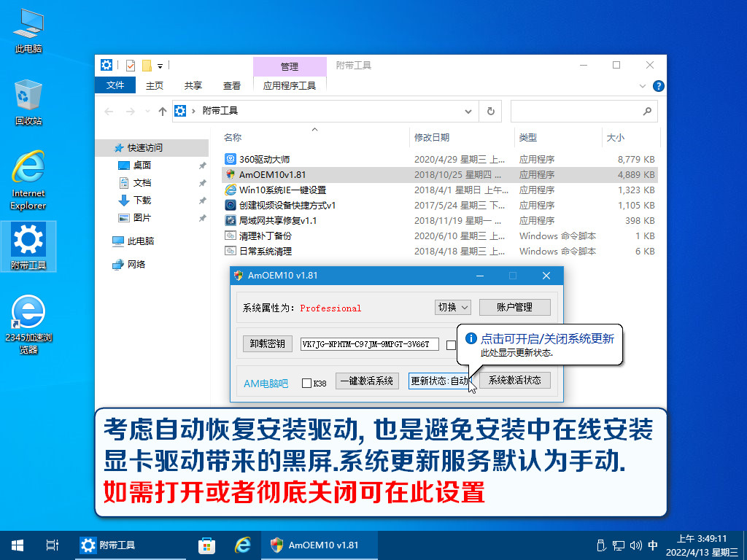Open the 2345加速浏览器 desktop shortcut
This screenshot has width=747, height=560.
tap(28, 324)
